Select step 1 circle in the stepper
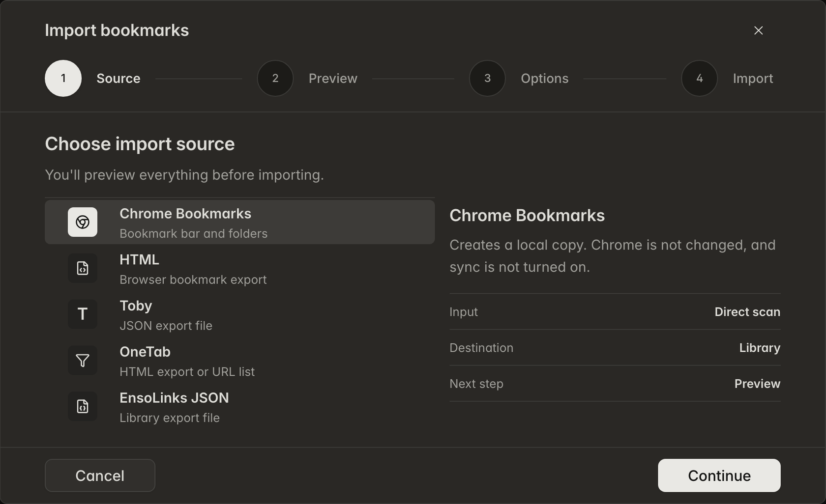The height and width of the screenshot is (504, 826). click(x=63, y=79)
